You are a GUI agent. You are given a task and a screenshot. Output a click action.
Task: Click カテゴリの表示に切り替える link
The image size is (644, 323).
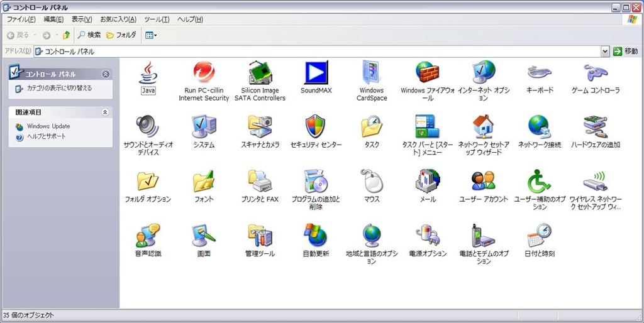pos(59,88)
